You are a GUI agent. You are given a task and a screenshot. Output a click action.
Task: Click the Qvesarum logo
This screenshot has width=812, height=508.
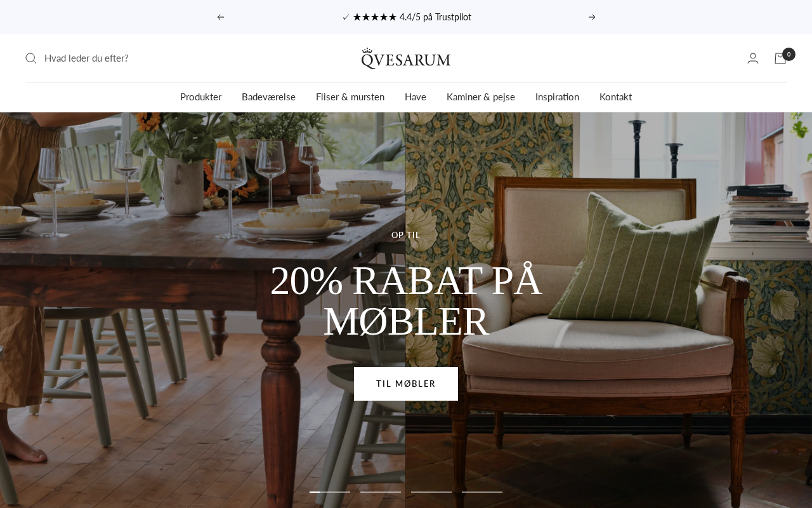pos(406,58)
